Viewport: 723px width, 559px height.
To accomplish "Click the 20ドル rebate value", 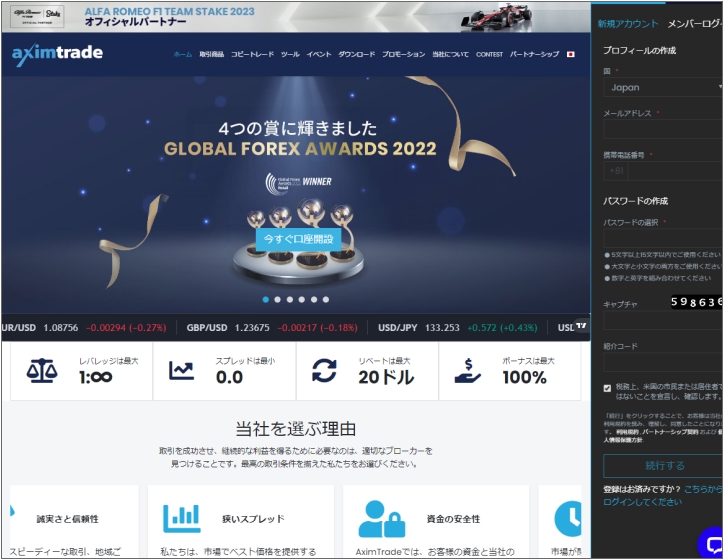I will (386, 377).
